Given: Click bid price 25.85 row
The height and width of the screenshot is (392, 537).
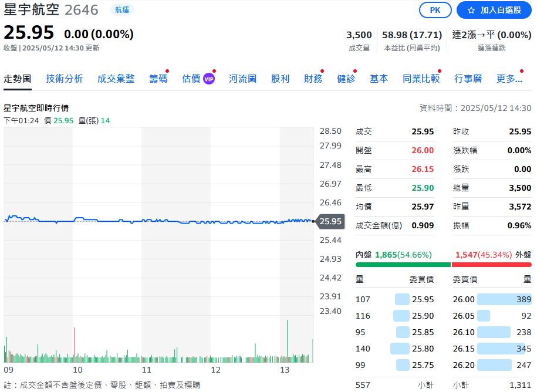Looking at the screenshot, I should tap(394, 332).
